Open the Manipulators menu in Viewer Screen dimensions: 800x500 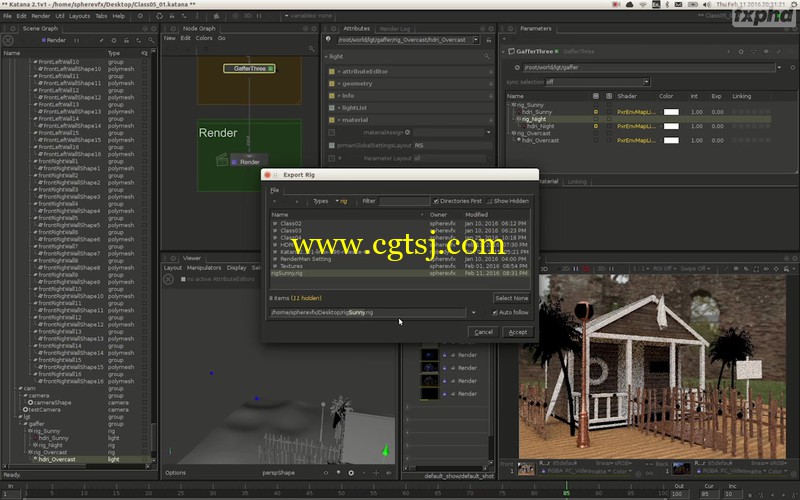(204, 268)
